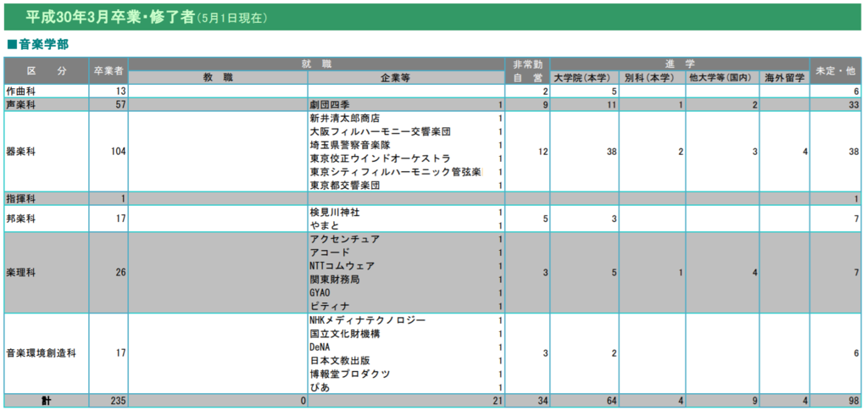Viewport: 868px width, 416px height.
Task: Select the アクセンチュア entry
Action: coord(345,239)
